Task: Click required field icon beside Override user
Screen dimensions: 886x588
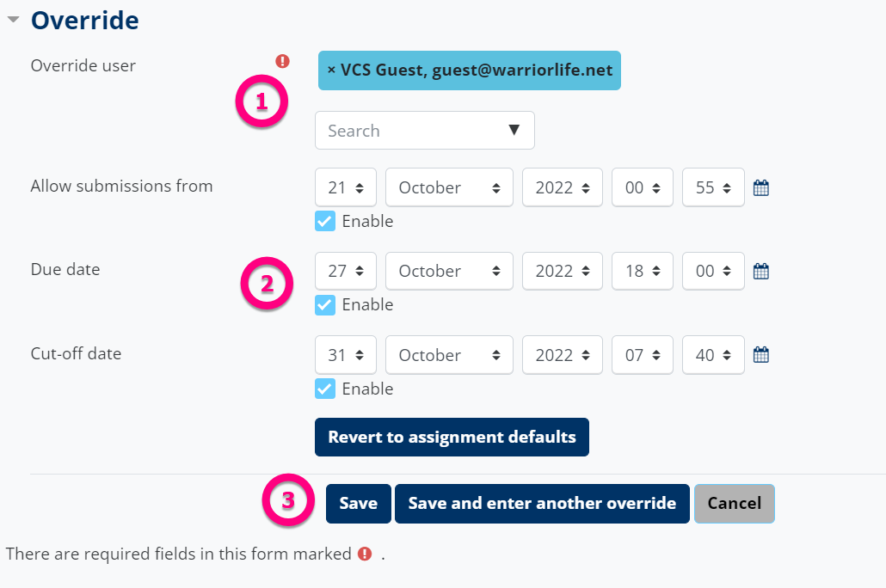Action: coord(282,61)
